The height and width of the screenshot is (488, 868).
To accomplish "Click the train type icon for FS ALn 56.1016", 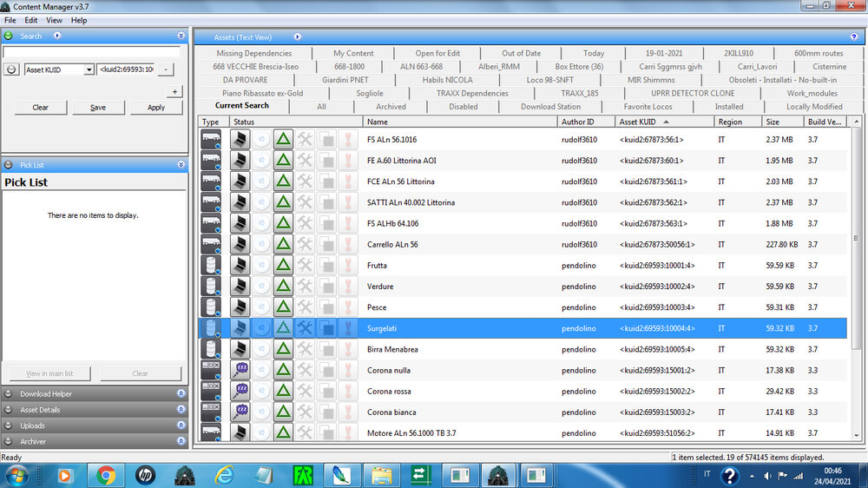I will click(x=211, y=140).
